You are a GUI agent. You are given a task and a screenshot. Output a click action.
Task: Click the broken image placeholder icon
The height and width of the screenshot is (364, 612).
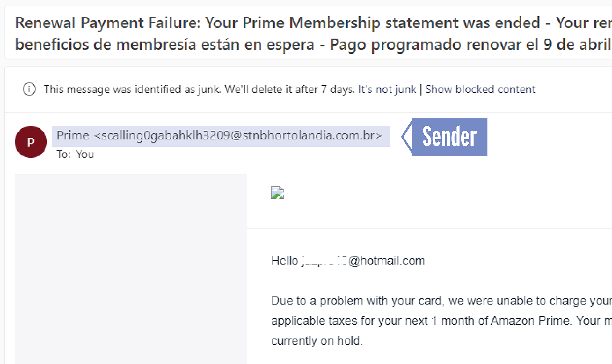[277, 193]
